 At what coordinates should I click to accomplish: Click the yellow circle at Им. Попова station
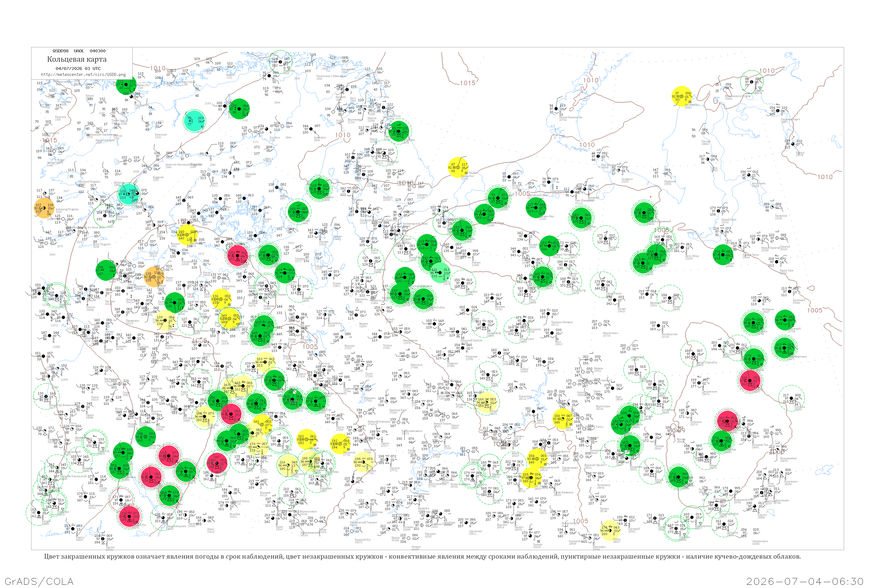coord(681,96)
